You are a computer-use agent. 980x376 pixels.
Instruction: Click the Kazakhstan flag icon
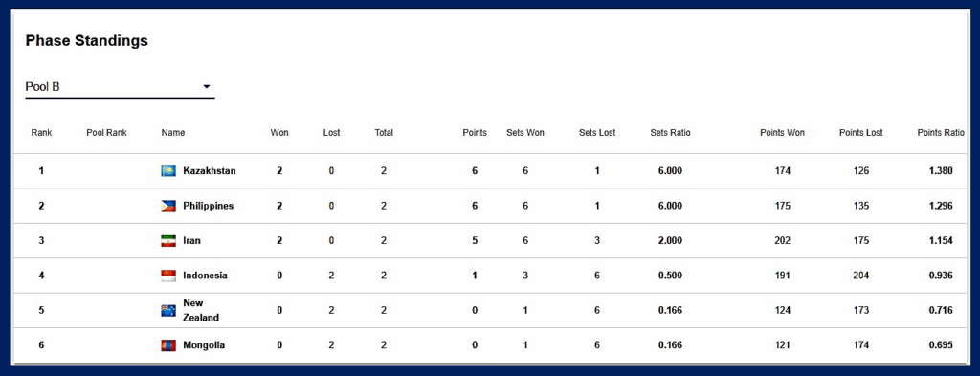[168, 171]
